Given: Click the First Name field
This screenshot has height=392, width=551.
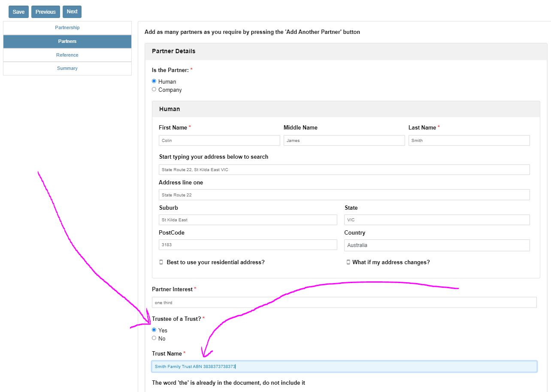Looking at the screenshot, I should coord(219,141).
